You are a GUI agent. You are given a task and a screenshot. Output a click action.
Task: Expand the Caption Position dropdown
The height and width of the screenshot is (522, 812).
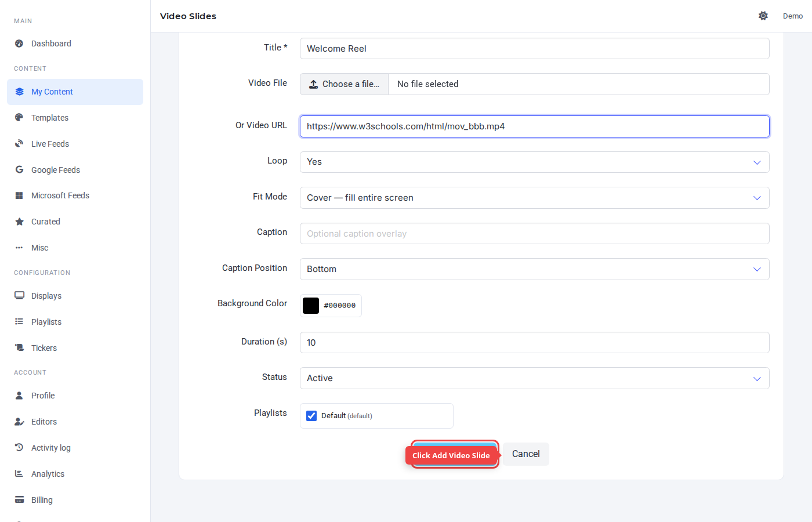(x=534, y=269)
